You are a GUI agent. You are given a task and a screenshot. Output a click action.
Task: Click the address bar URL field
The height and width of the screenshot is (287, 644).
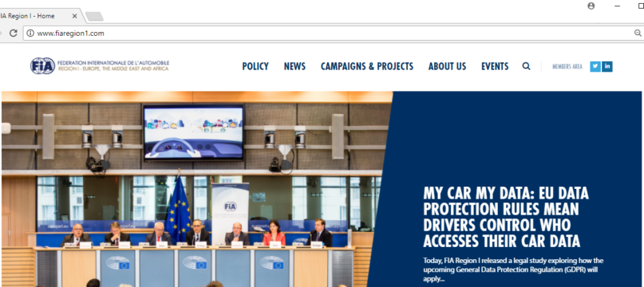click(329, 33)
